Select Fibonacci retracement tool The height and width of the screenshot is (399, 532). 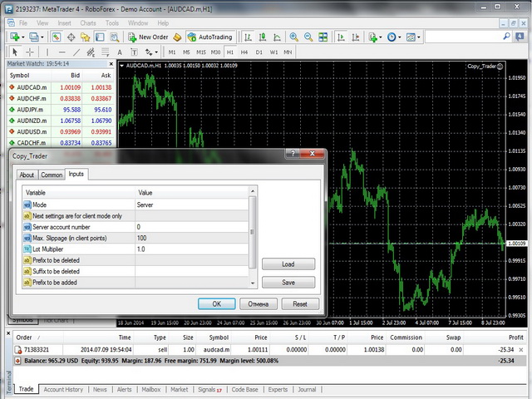click(106, 52)
